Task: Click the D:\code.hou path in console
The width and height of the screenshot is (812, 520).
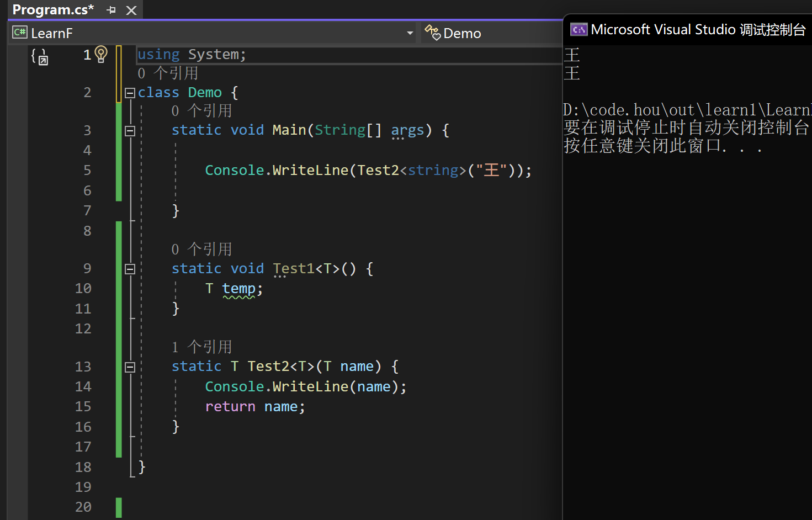Action: [x=687, y=109]
